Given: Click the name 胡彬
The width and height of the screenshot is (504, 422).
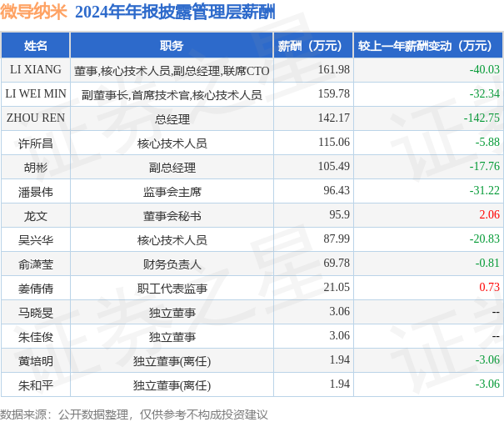Looking at the screenshot, I should click(36, 168).
